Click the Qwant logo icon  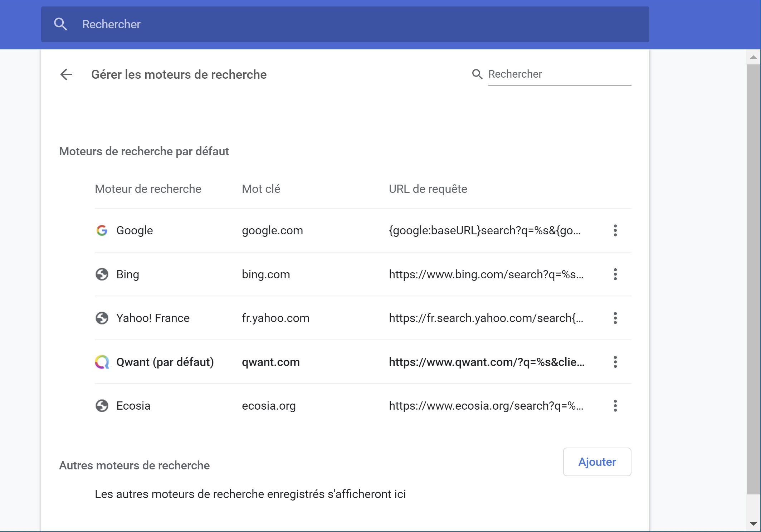(102, 362)
